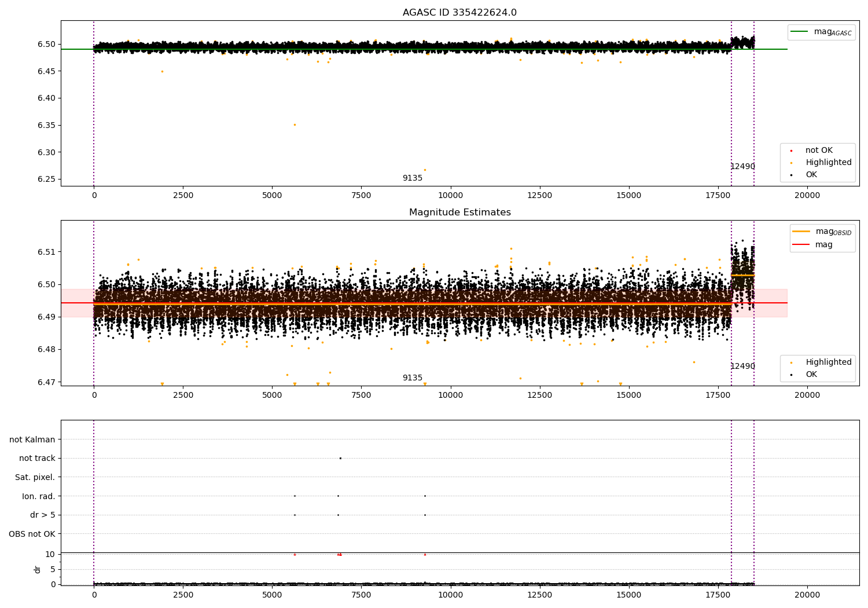The width and height of the screenshot is (868, 608).
Task: Click the Magnitude Estimates subplot title
Action: [x=459, y=213]
